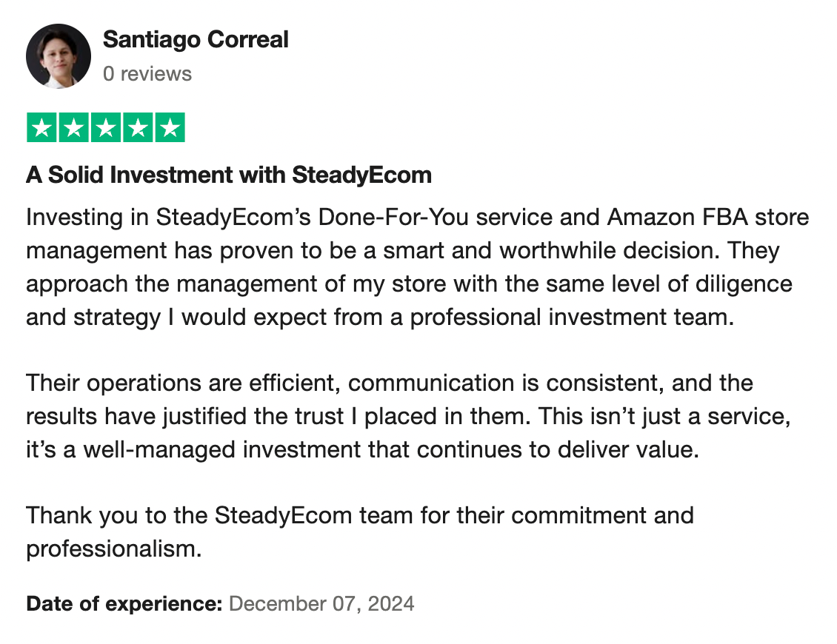Click the fourth green rating star
This screenshot has width=837, height=644.
[138, 128]
